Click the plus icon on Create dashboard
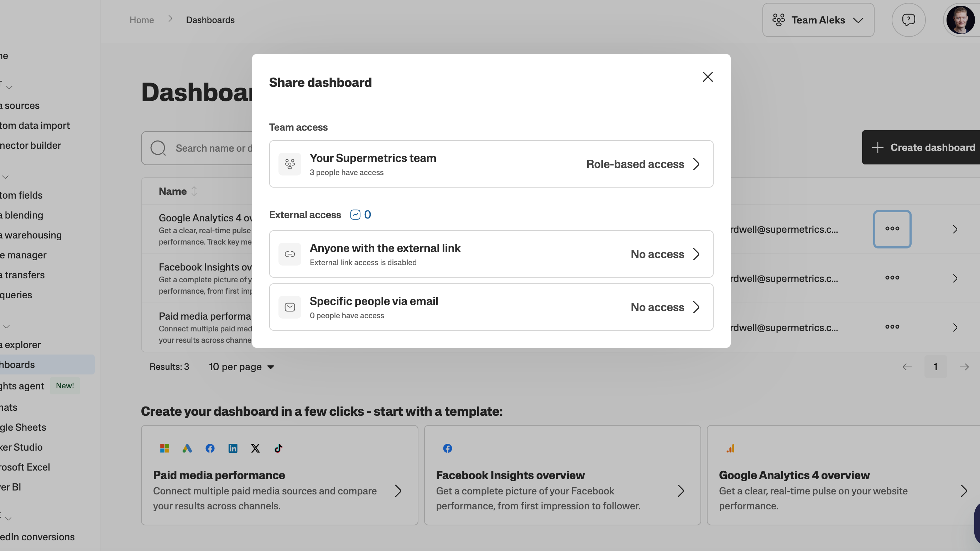980x551 pixels. (x=878, y=148)
